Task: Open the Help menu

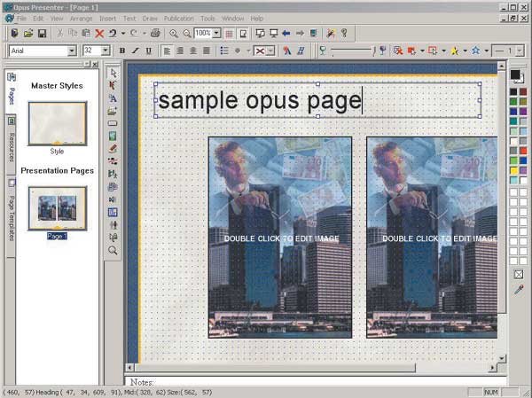Action: 257,19
